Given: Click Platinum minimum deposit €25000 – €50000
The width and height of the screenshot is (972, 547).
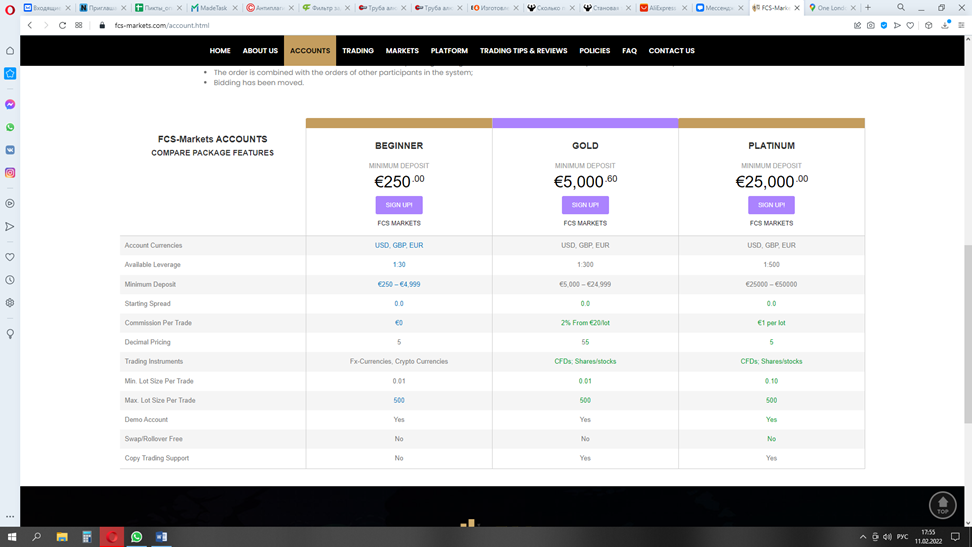Looking at the screenshot, I should (771, 284).
